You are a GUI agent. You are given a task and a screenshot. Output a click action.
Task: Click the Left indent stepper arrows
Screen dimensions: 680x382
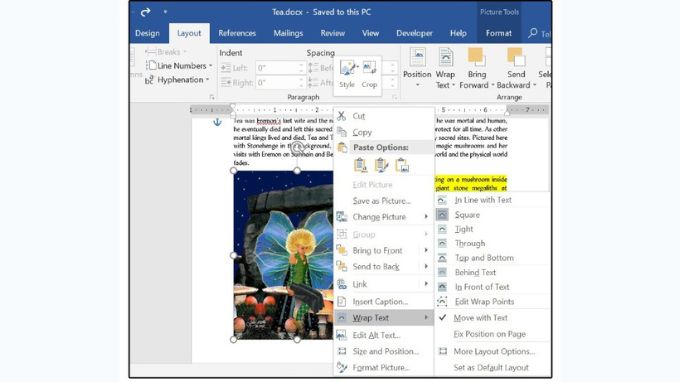tap(301, 68)
